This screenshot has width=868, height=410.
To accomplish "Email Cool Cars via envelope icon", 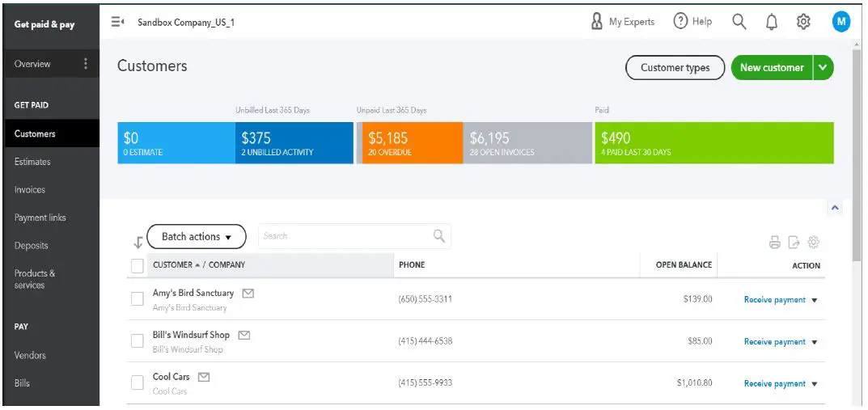I will tap(205, 377).
